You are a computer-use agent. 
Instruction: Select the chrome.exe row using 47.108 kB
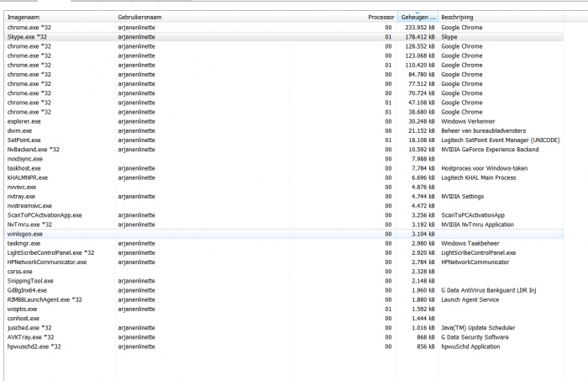click(x=284, y=103)
